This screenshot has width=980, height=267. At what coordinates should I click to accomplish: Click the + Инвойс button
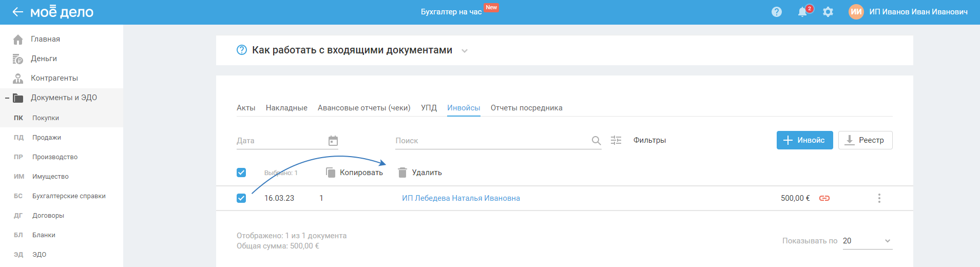(x=804, y=140)
